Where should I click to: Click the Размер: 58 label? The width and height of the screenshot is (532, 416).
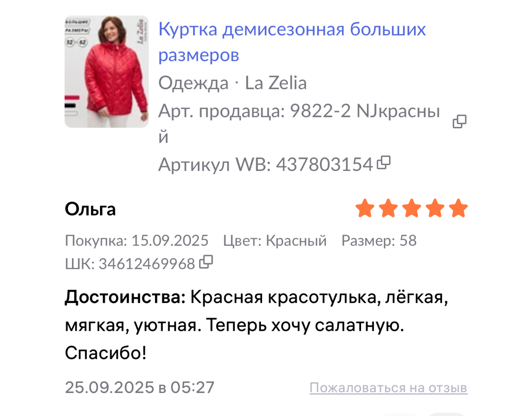tap(379, 241)
